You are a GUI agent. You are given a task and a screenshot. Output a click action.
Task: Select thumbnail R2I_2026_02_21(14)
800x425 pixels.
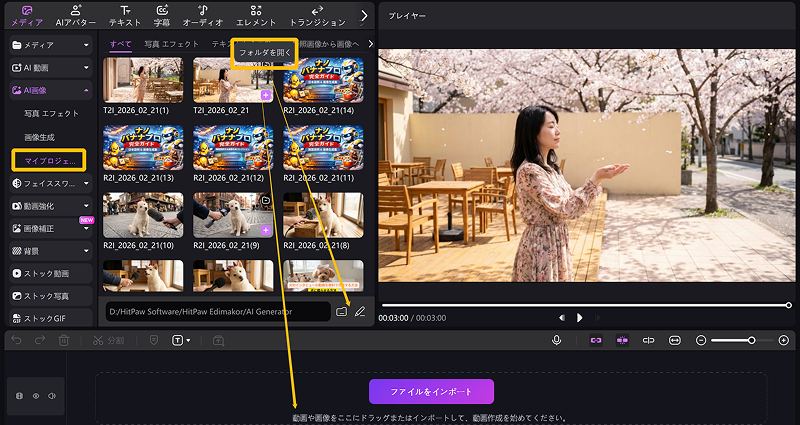point(323,80)
